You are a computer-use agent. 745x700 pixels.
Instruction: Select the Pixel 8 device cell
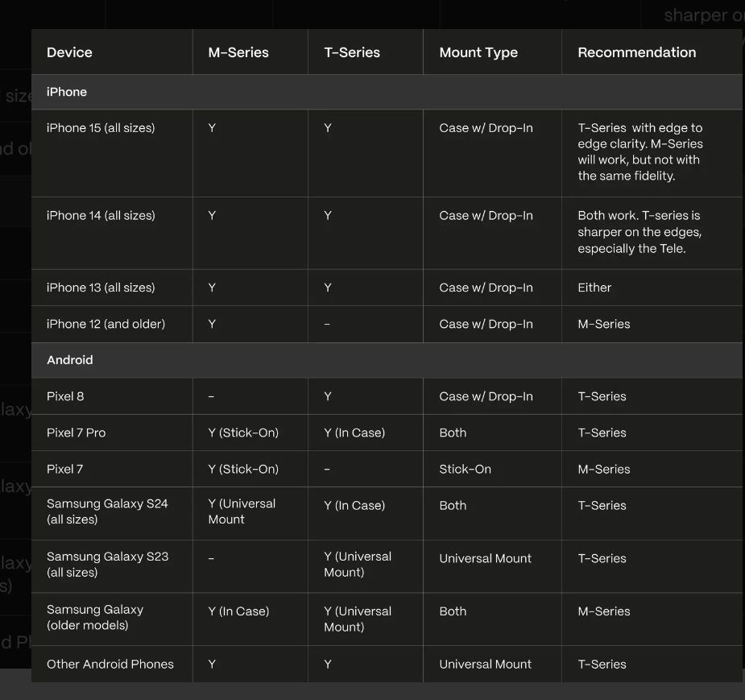click(x=65, y=396)
